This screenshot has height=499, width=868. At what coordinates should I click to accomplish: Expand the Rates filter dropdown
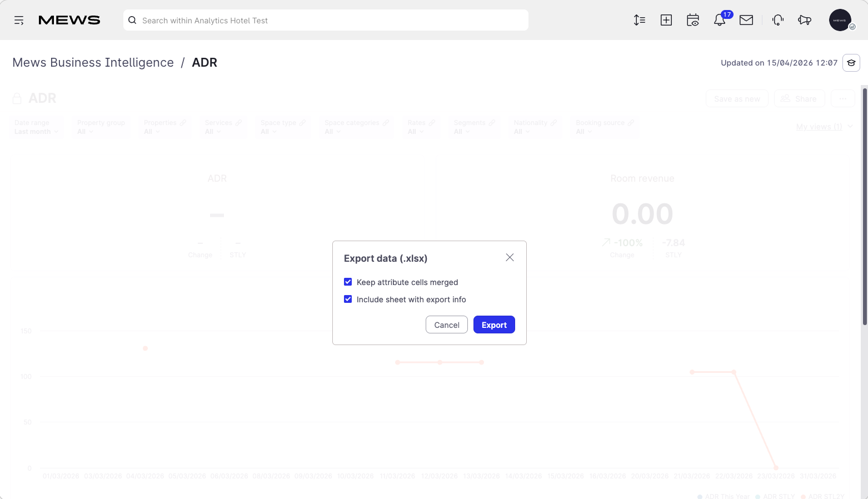click(x=421, y=127)
